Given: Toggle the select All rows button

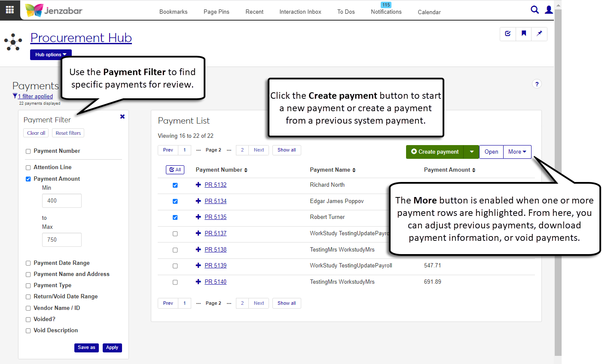Looking at the screenshot, I should pos(175,170).
